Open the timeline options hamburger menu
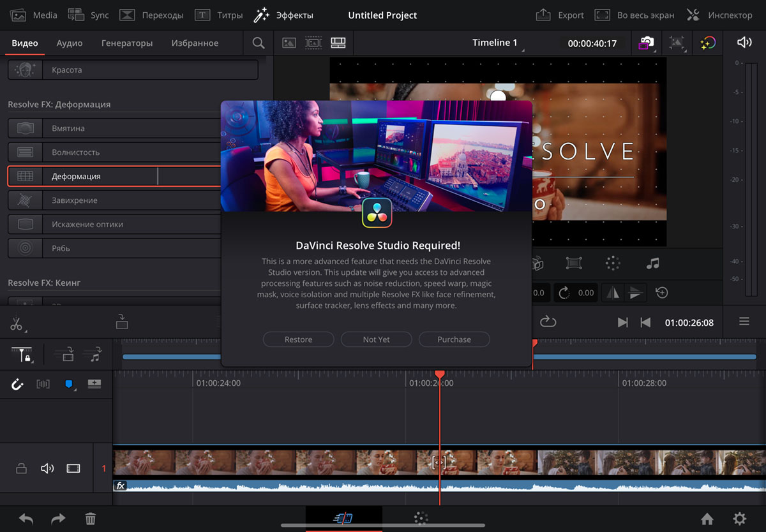766x532 pixels. click(744, 321)
